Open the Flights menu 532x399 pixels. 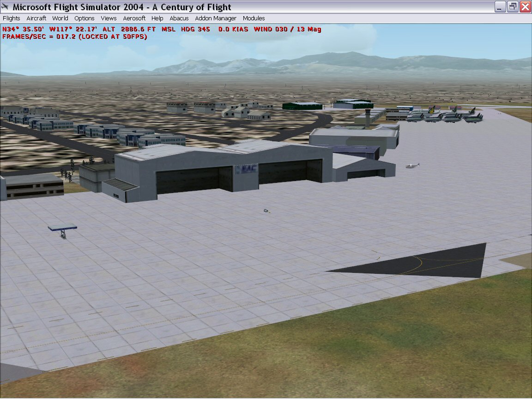(x=11, y=18)
